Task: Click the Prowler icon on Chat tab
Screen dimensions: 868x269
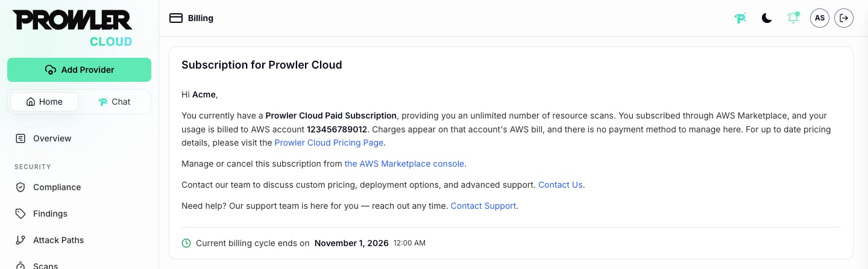Action: [x=103, y=102]
